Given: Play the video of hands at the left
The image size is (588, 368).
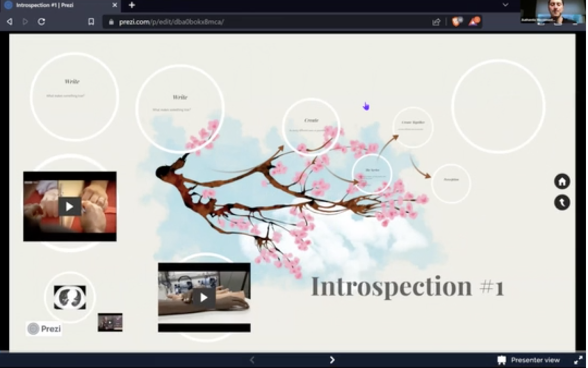Looking at the screenshot, I should pos(69,207).
